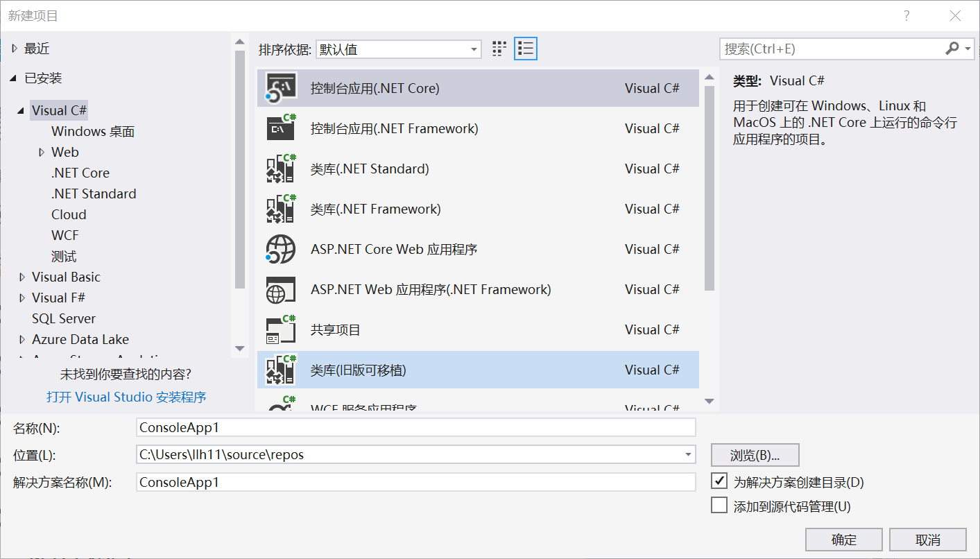Toggle 为解决方案创建目录 checkbox
980x559 pixels.
719,481
